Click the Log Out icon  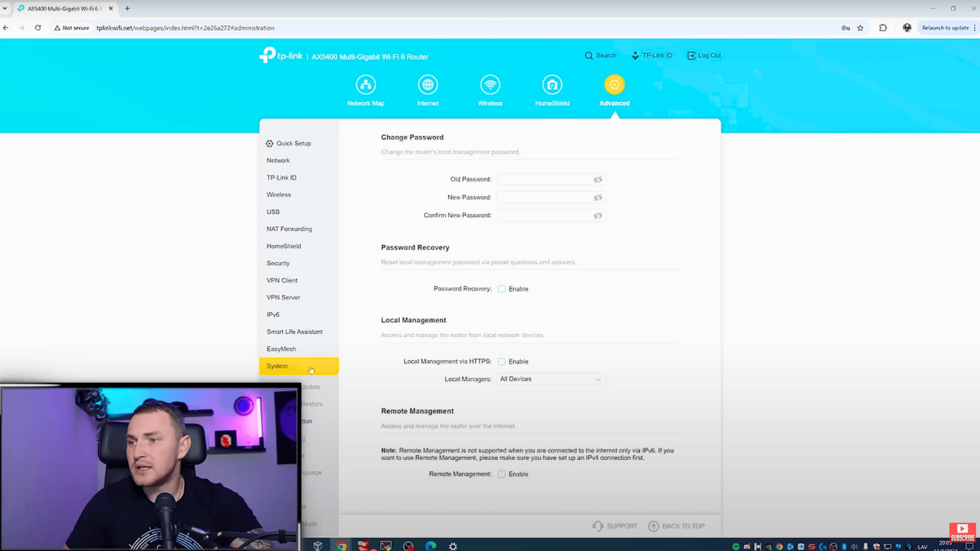point(691,56)
